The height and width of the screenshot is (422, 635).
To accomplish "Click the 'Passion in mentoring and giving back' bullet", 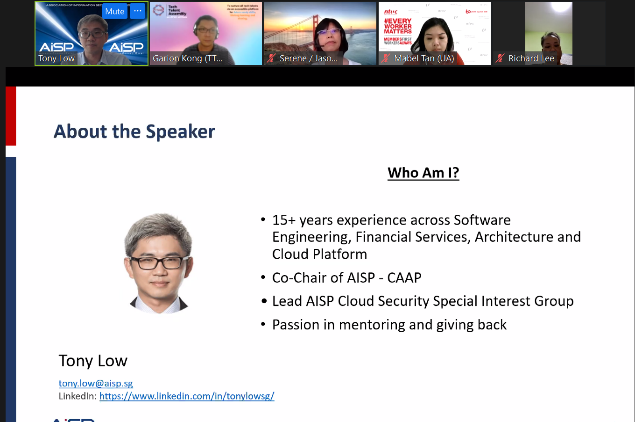I will coord(389,325).
